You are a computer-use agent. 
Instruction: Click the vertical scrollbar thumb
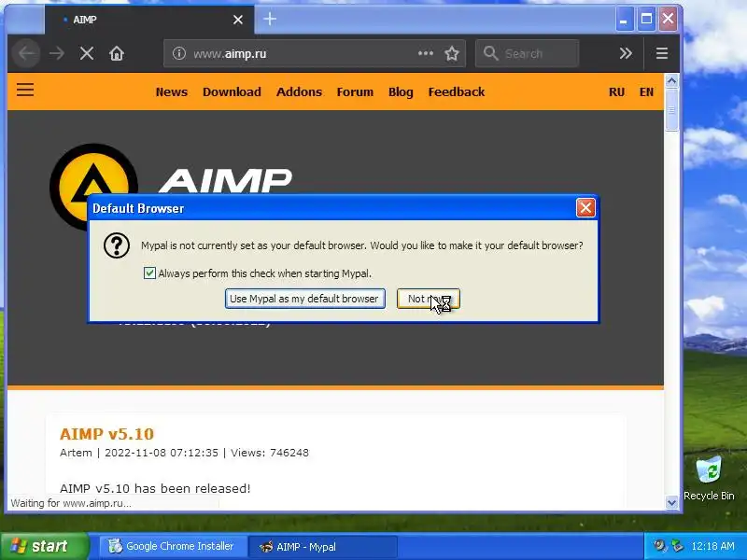click(671, 109)
